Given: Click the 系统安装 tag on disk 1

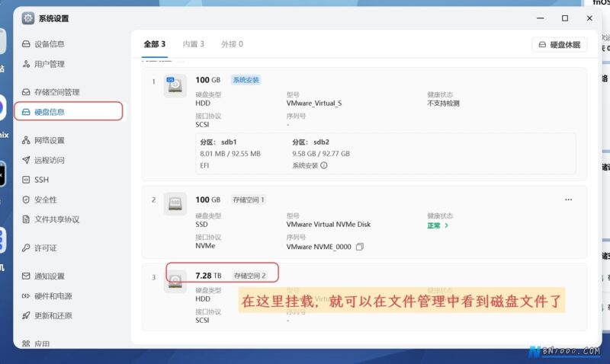Looking at the screenshot, I should [x=246, y=80].
